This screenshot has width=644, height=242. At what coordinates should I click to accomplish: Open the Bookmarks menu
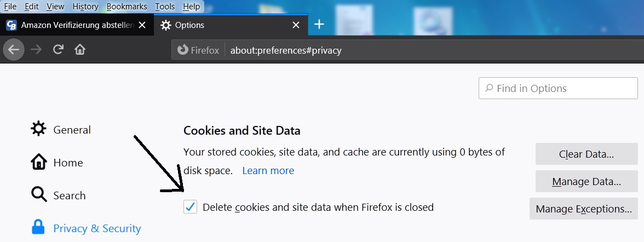[x=127, y=7]
